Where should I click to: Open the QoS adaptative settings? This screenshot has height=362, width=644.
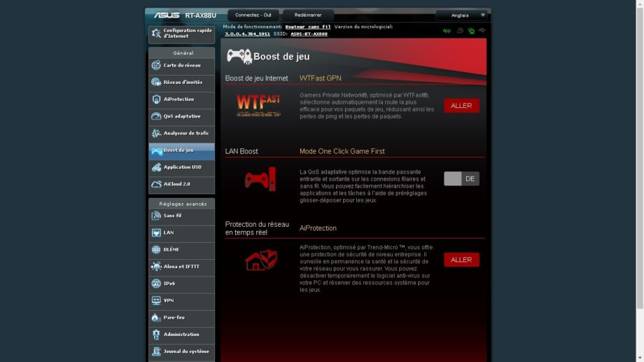(181, 116)
